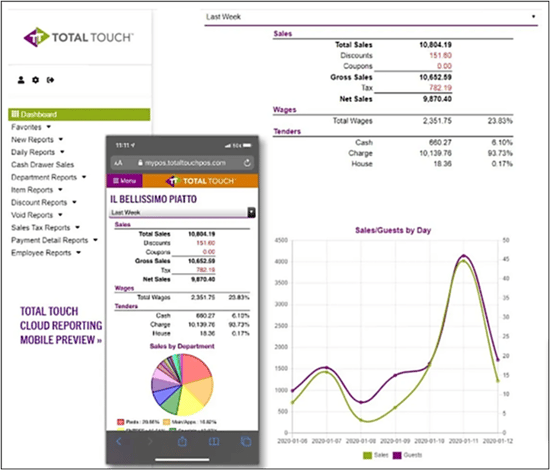Toggle the Sales legend swatch below chart
This screenshot has height=470, width=550.
point(368,455)
